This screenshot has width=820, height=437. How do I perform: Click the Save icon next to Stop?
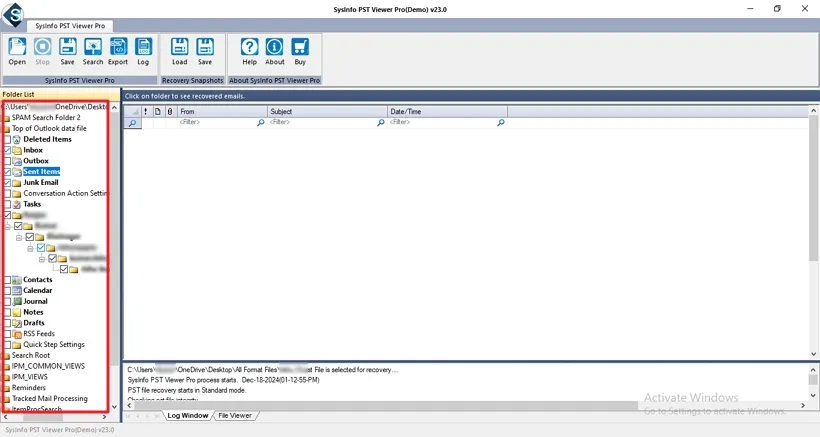(x=67, y=47)
